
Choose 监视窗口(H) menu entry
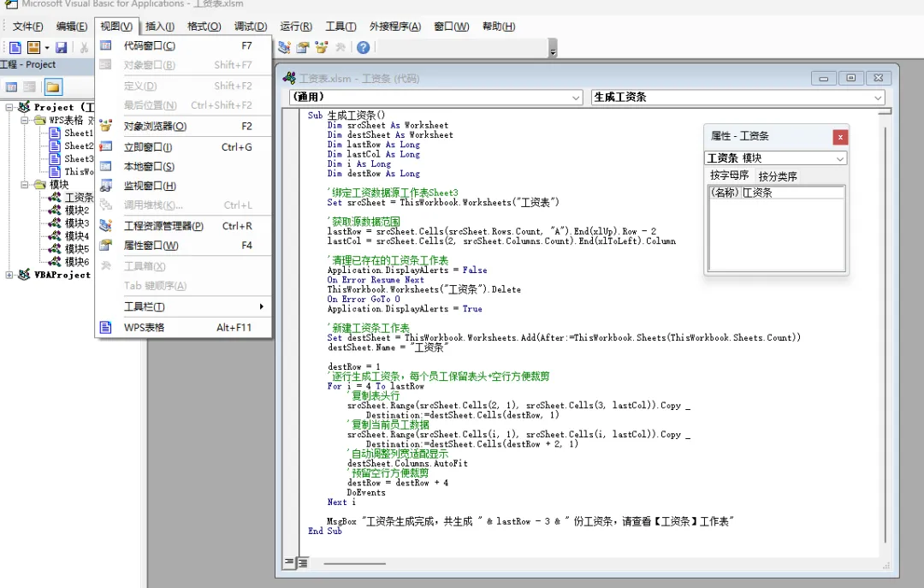tap(183, 186)
